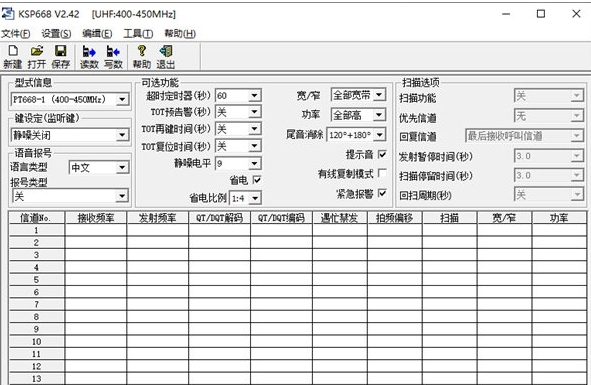591x385 pixels.
Task: Click the 宽/窄 cell of channel 7
Action: point(504,304)
